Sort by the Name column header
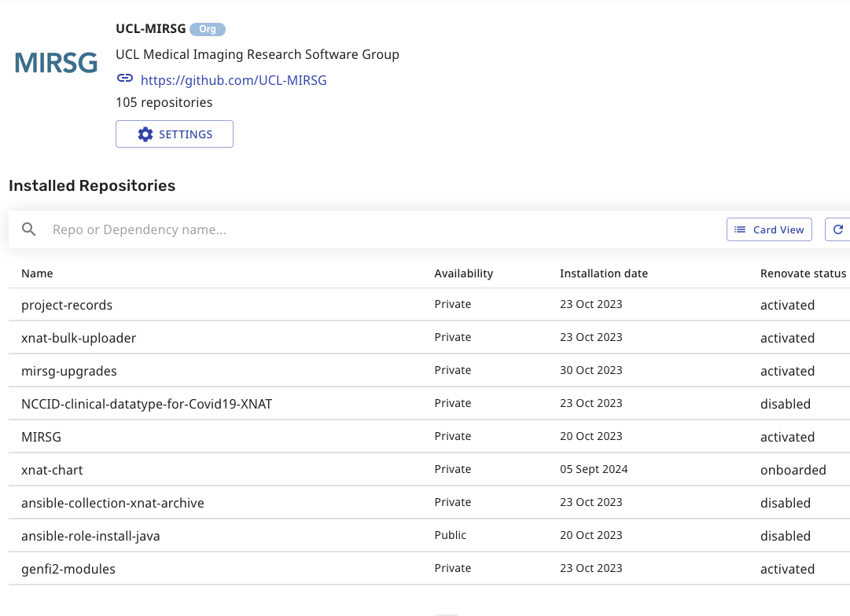 click(x=37, y=273)
